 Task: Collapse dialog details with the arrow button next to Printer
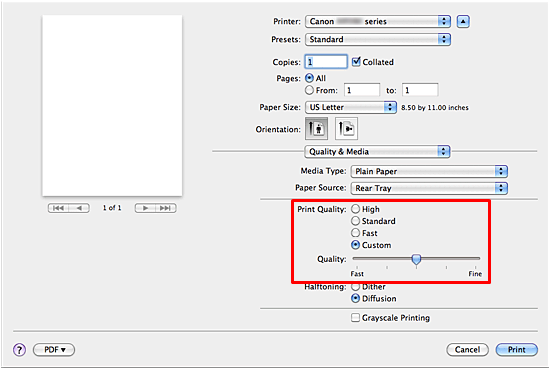tap(463, 21)
